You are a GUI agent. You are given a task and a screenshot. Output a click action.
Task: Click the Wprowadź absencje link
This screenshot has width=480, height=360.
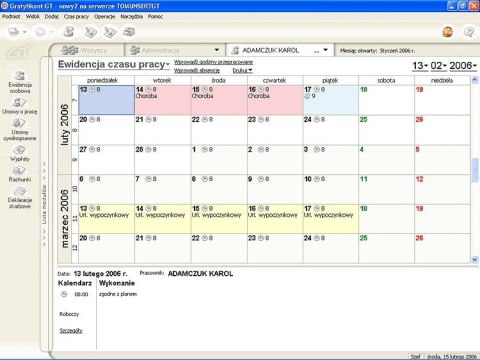(197, 70)
